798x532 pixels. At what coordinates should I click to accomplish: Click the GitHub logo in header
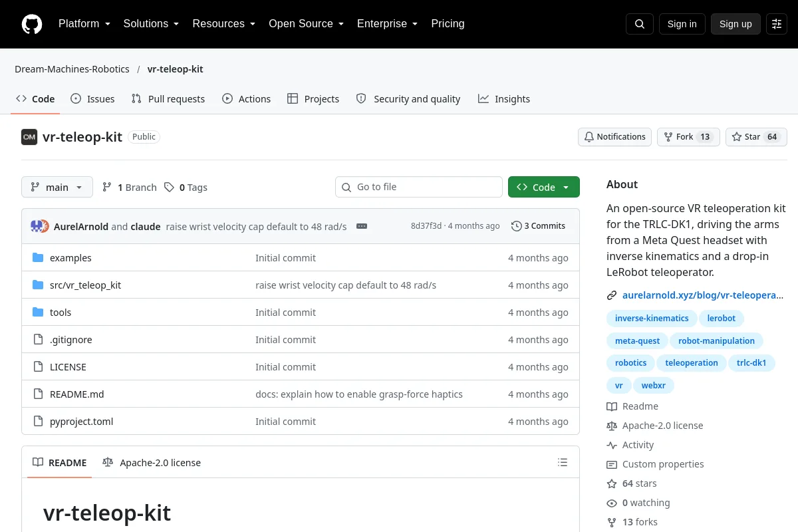tap(32, 24)
